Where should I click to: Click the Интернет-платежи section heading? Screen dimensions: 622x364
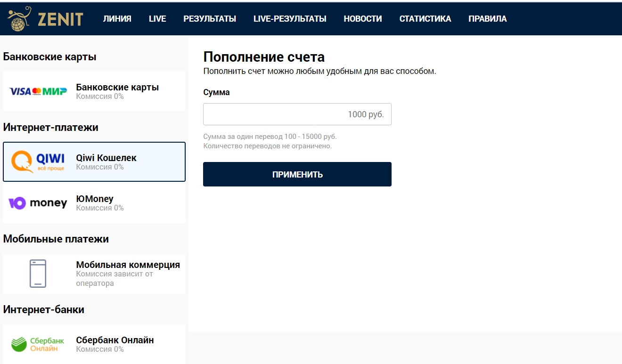[x=51, y=127]
